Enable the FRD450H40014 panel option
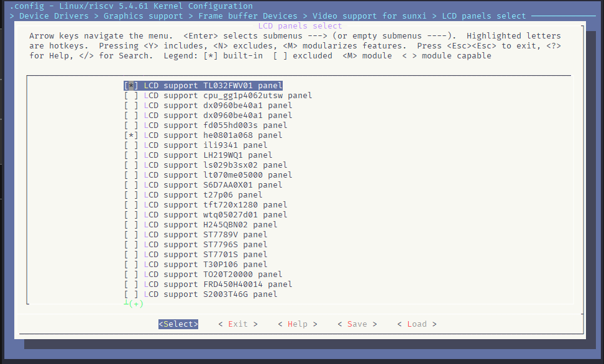604x364 pixels. (131, 284)
